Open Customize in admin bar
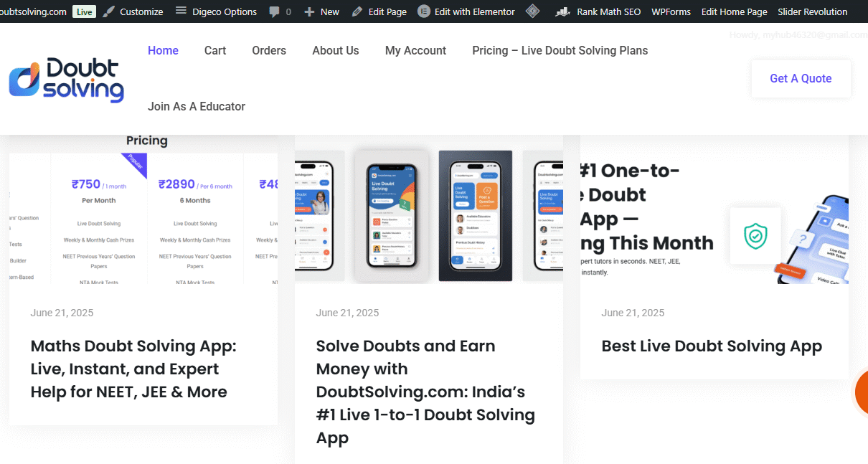 click(x=141, y=11)
